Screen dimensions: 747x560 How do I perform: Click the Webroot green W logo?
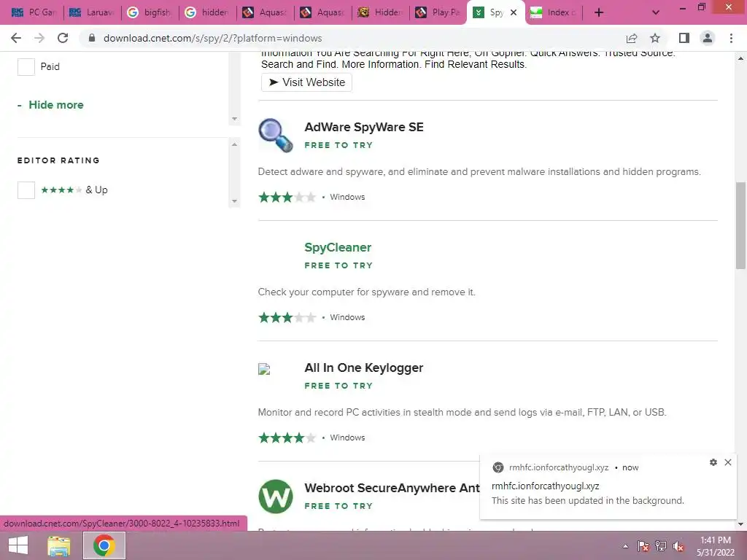coord(275,497)
